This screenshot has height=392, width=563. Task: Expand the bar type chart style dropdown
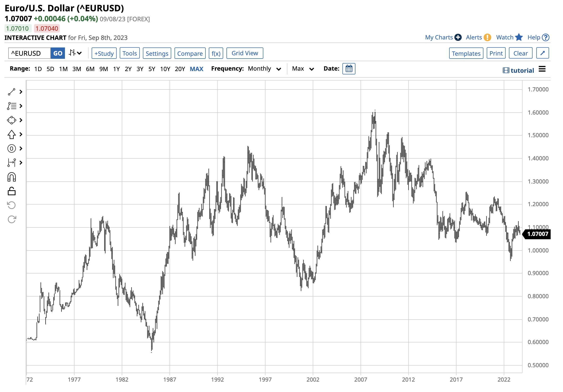click(75, 53)
